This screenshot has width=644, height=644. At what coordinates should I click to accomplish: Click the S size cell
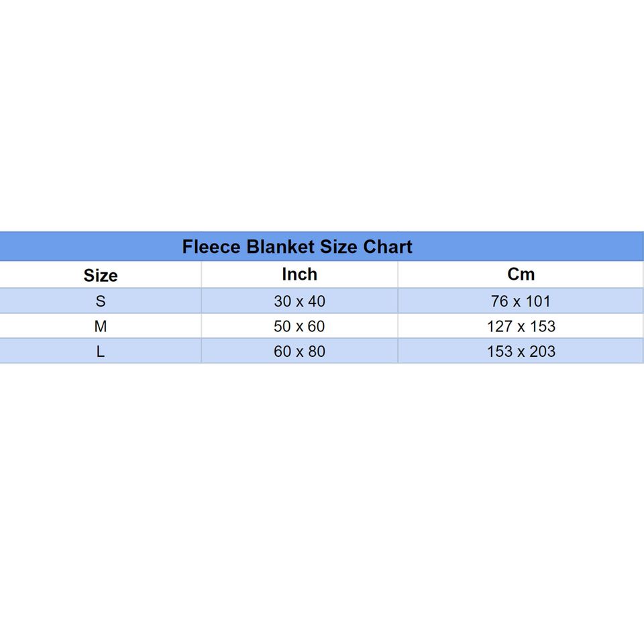click(x=101, y=301)
